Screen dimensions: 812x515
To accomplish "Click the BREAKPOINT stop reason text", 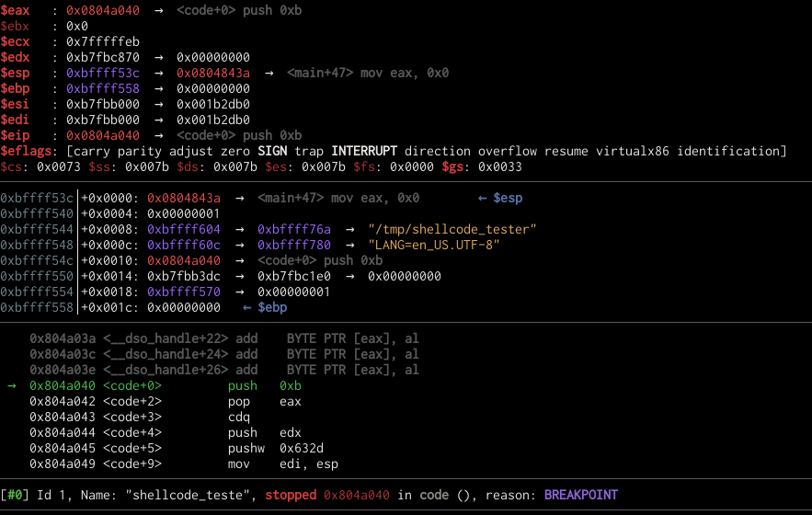I will (x=581, y=495).
